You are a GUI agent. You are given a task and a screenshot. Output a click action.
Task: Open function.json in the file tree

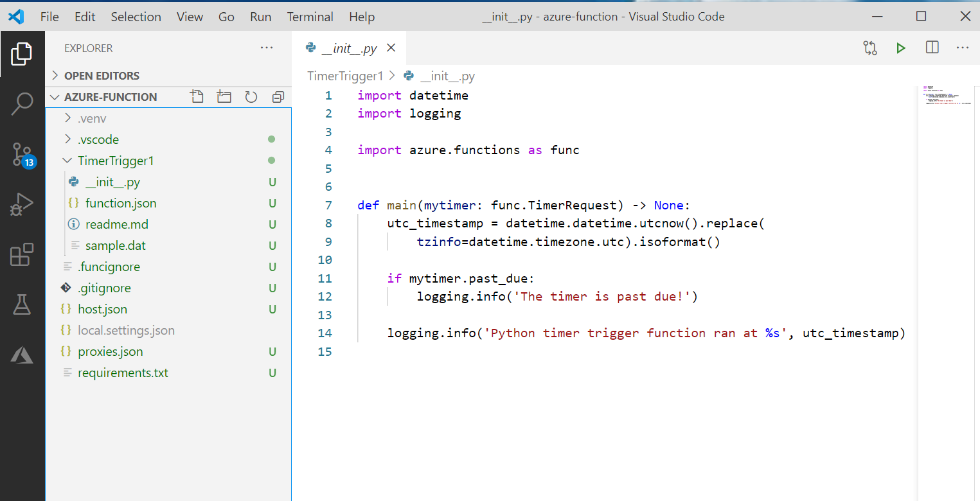[168, 203]
